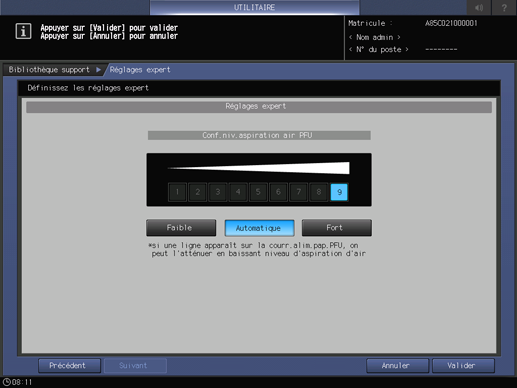Select air suction level 5
Image resolution: width=517 pixels, height=388 pixels.
258,192
